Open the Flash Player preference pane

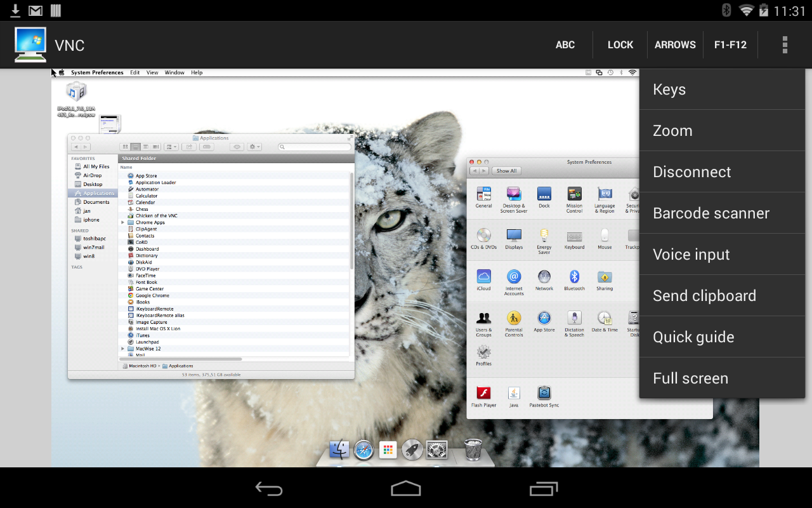click(484, 396)
